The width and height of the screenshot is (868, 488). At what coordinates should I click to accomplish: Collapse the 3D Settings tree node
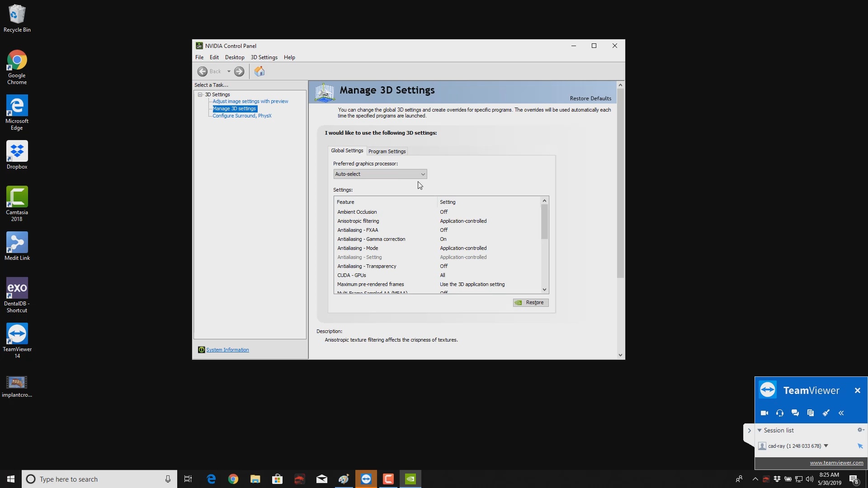200,94
